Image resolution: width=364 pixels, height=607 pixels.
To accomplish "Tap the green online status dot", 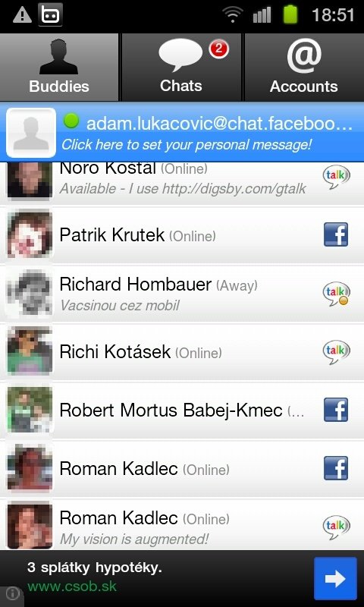I will [x=71, y=121].
